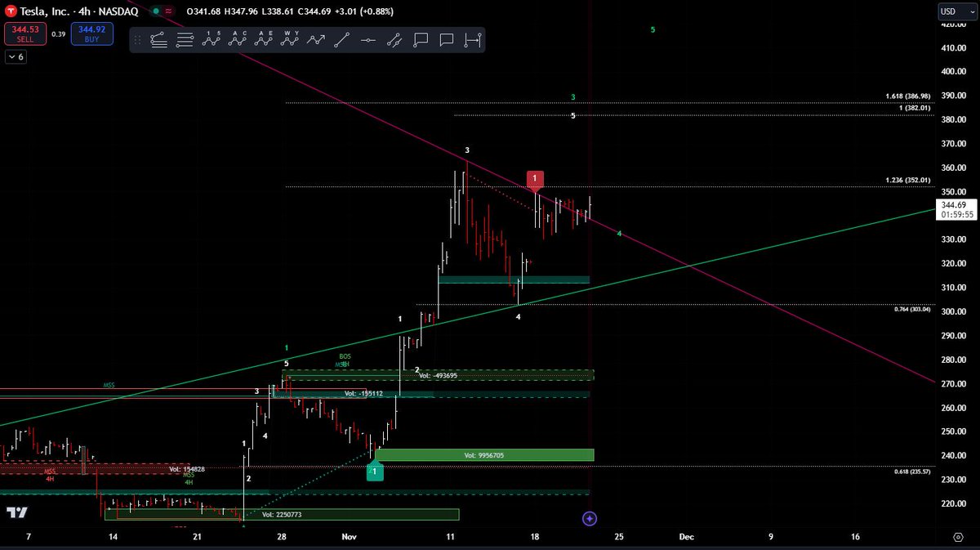The width and height of the screenshot is (980, 550).
Task: Choose Elliott Impulse Wave (1 5) tool
Action: coord(212,39)
